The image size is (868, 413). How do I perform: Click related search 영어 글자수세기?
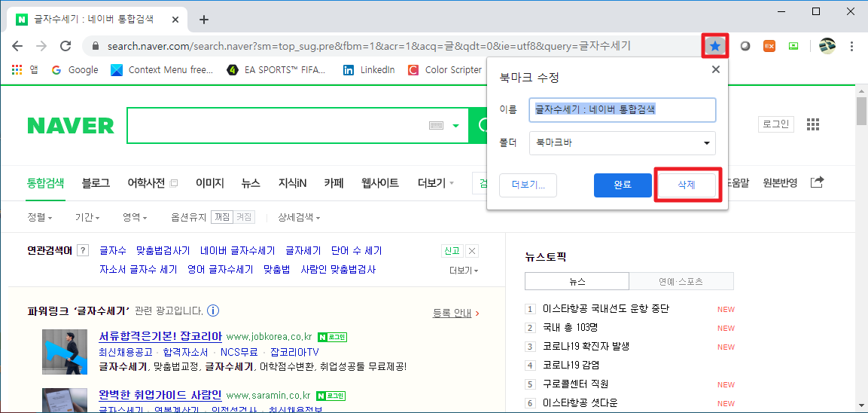pos(221,270)
